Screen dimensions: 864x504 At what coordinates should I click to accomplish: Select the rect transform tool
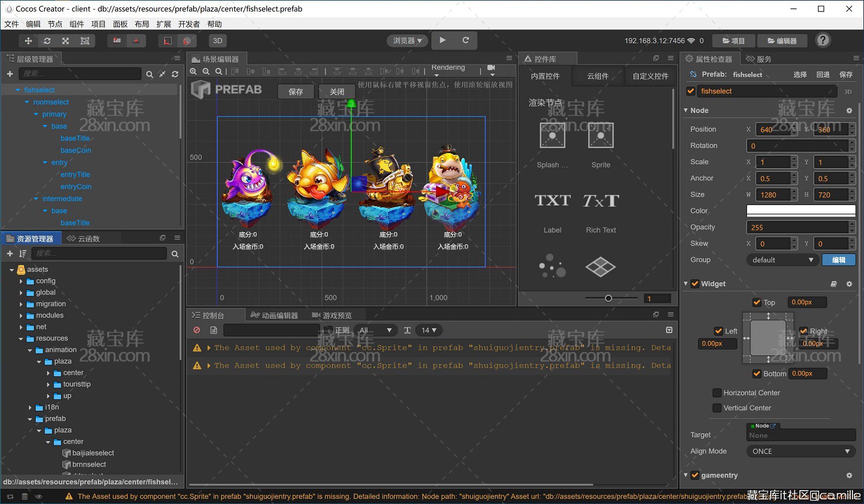coord(85,41)
